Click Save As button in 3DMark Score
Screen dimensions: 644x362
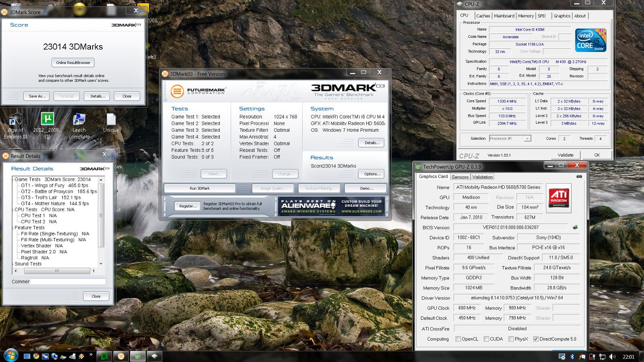[x=37, y=96]
